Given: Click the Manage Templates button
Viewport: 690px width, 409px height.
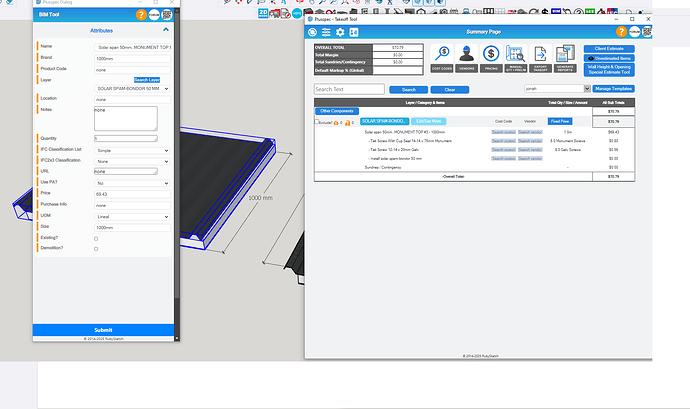Looking at the screenshot, I should (613, 88).
